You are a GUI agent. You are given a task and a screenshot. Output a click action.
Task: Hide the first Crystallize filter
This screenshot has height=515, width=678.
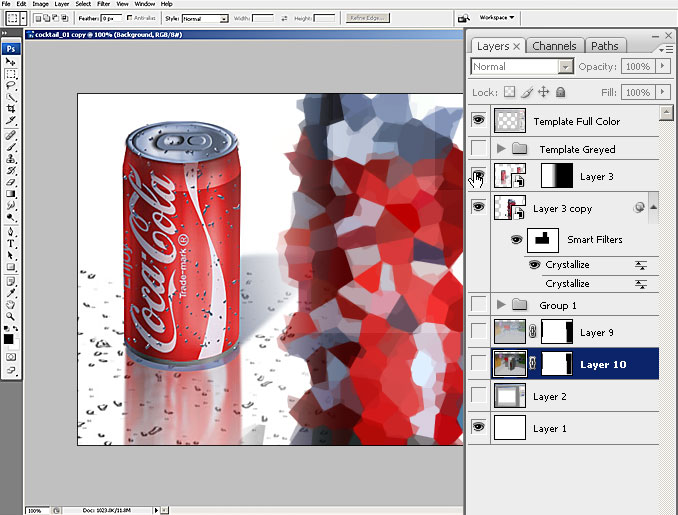534,264
